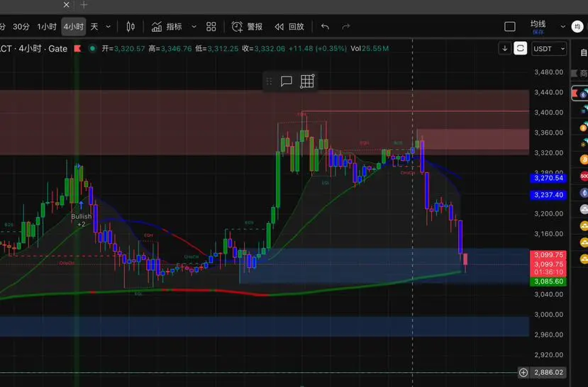Select the 1小时 timeframe

[x=47, y=27]
